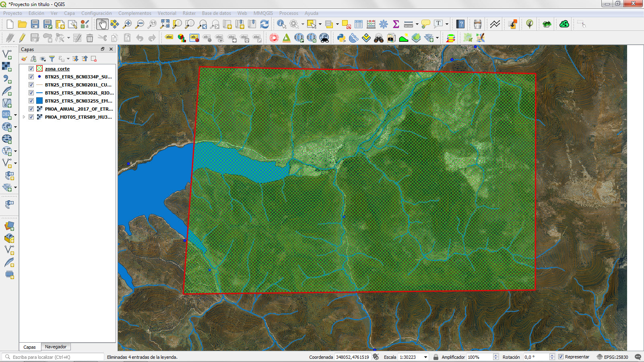Switch to the Navegador tab
Viewport: 644px width, 362px height.
coord(56,346)
